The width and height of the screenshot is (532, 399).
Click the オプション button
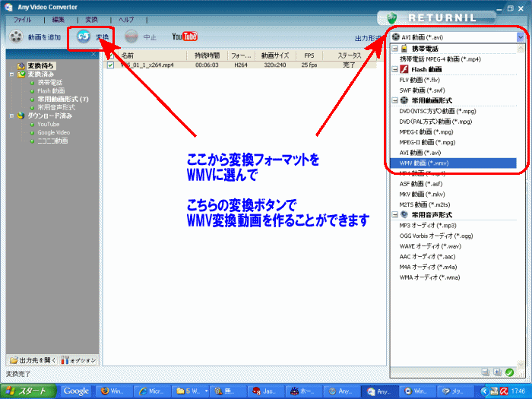pos(79,360)
